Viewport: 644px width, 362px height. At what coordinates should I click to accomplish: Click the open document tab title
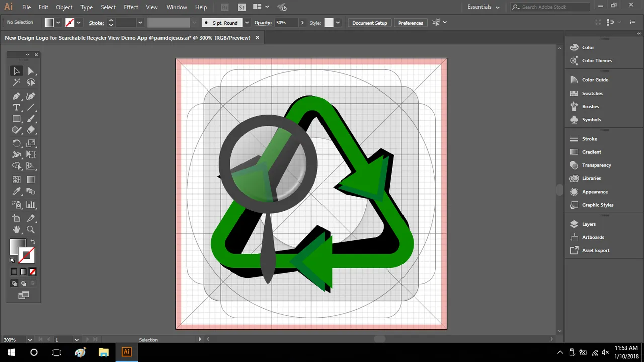127,38
